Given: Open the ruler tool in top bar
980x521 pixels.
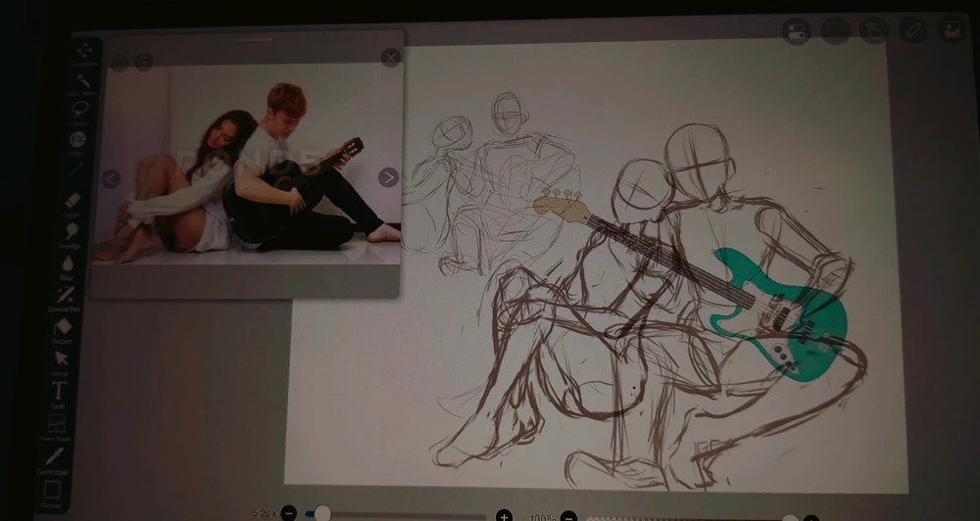Looking at the screenshot, I should click(x=912, y=29).
